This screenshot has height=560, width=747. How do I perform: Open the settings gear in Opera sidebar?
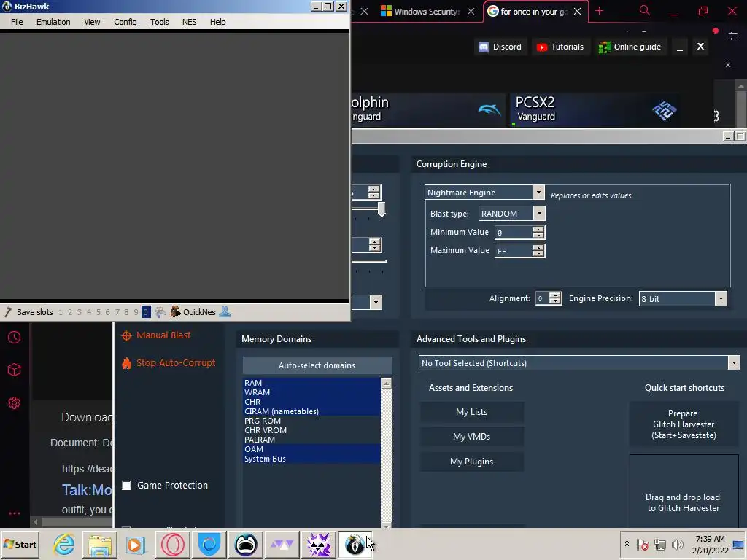15,402
